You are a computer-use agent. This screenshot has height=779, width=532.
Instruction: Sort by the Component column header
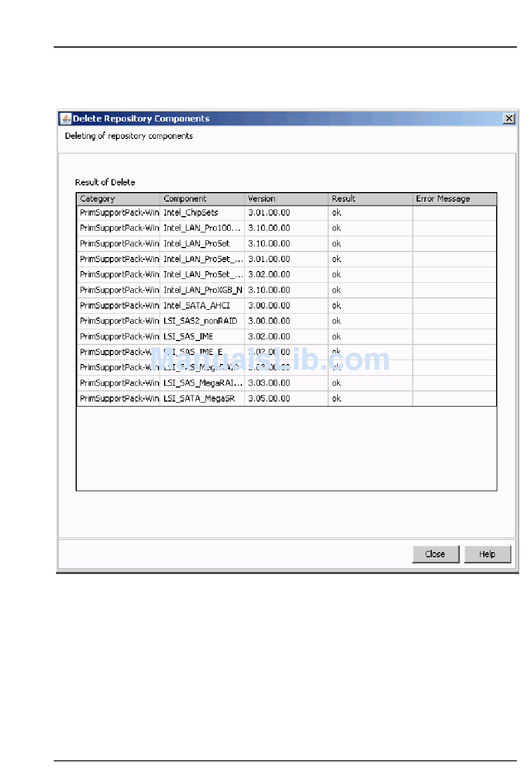(x=202, y=199)
